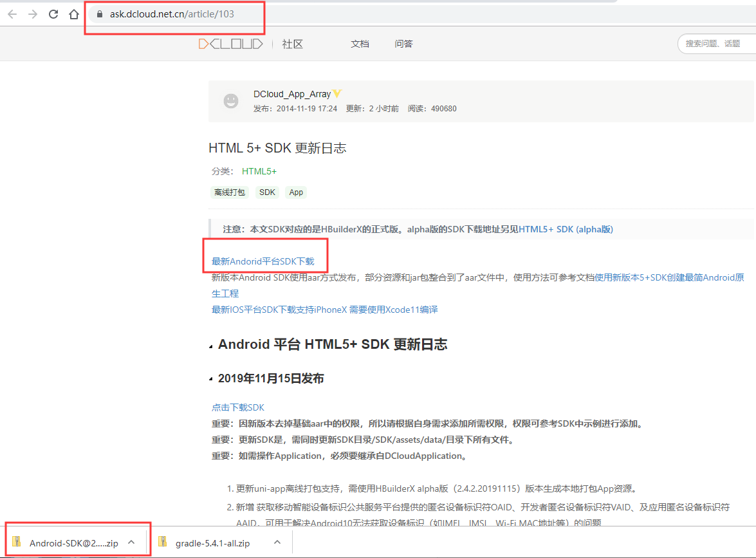
Task: Open HTML5+ SDK (alpha版) link
Action: coord(566,230)
